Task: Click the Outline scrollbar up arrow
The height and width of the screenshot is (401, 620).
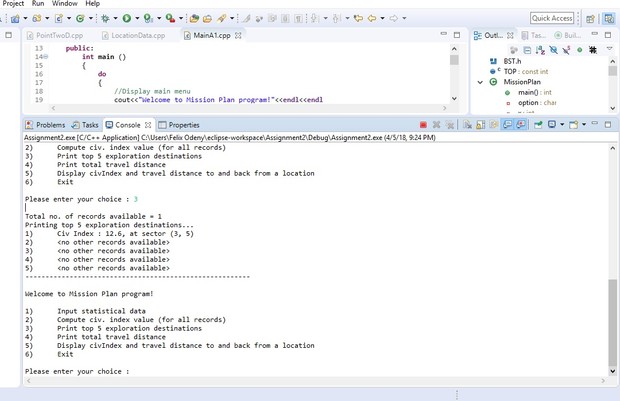Action: pyautogui.click(x=612, y=61)
